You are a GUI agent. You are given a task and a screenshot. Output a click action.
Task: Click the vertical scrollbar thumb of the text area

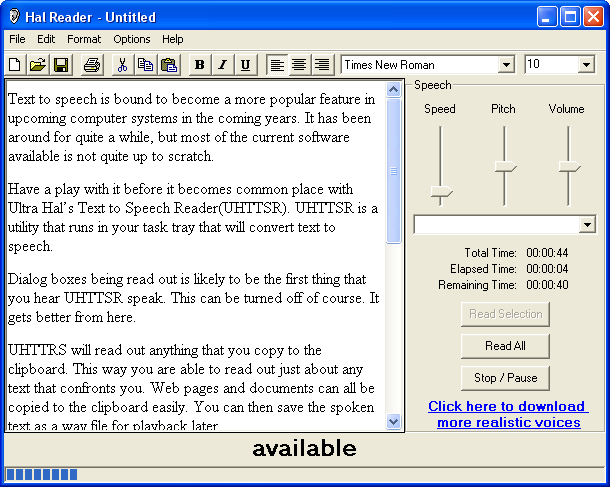[393, 171]
